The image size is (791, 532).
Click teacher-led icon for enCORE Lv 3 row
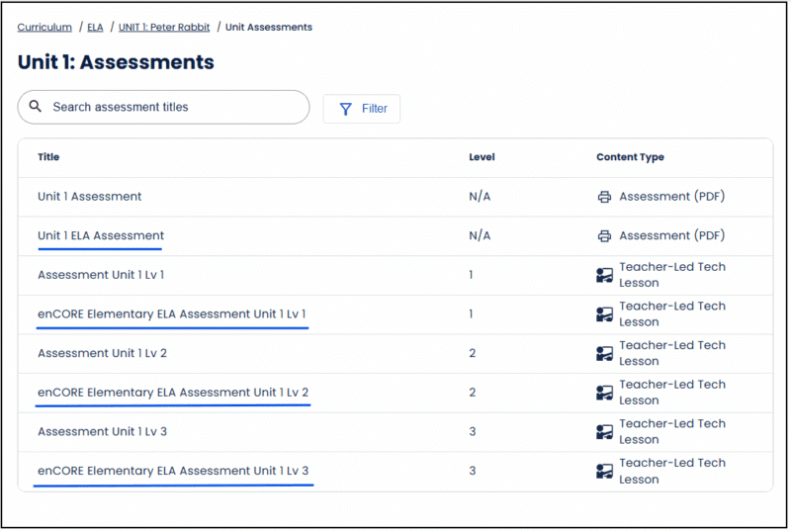coord(604,471)
